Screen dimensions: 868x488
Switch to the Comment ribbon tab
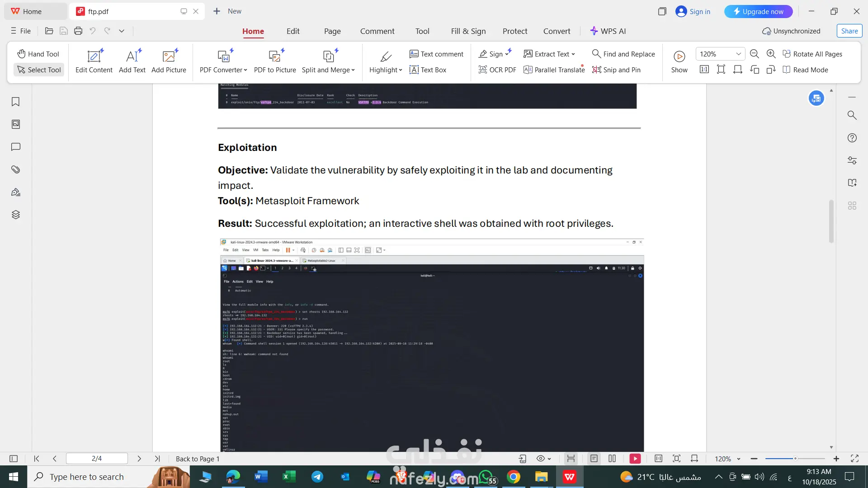click(x=377, y=31)
